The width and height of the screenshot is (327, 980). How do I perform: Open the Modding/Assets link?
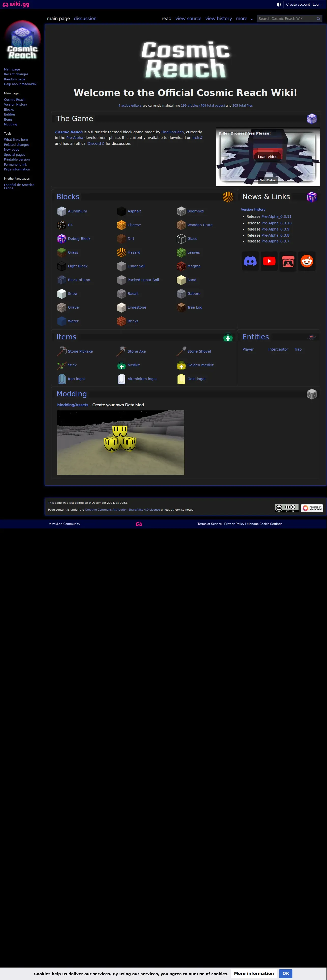(73, 405)
